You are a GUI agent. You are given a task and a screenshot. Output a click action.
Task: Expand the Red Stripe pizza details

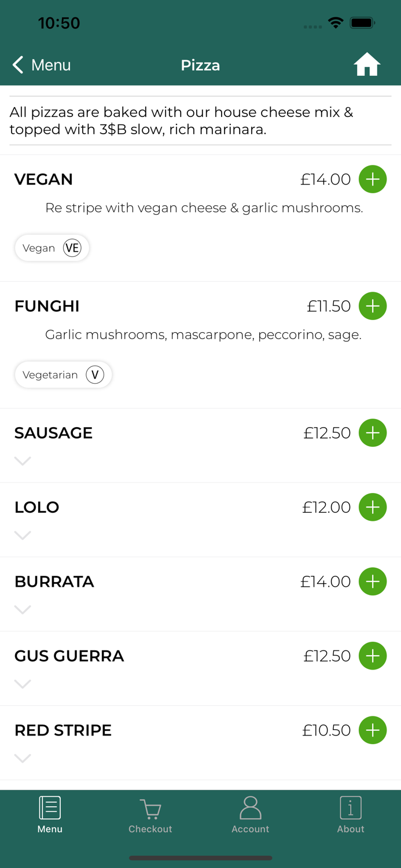[23, 758]
